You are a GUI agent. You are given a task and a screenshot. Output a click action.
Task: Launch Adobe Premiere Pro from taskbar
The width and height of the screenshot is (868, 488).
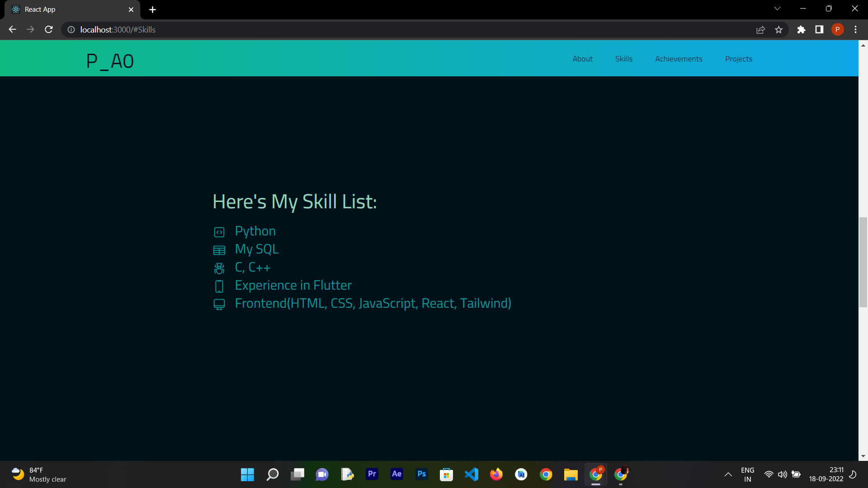(x=372, y=474)
